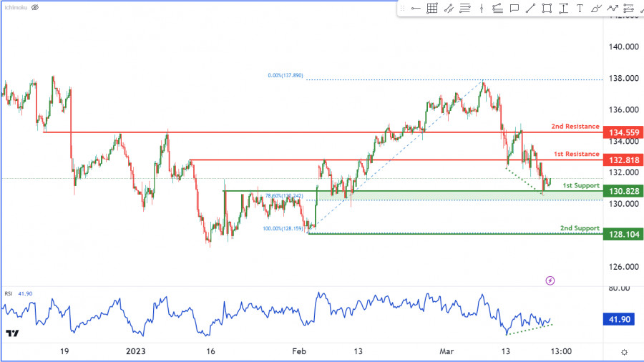Click the 2023 date on time axis
Viewport: 644px width, 362px height.
pos(135,351)
